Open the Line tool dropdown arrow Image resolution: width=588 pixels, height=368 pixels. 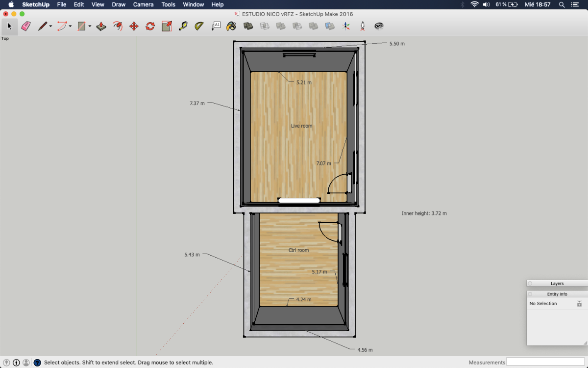tap(50, 26)
